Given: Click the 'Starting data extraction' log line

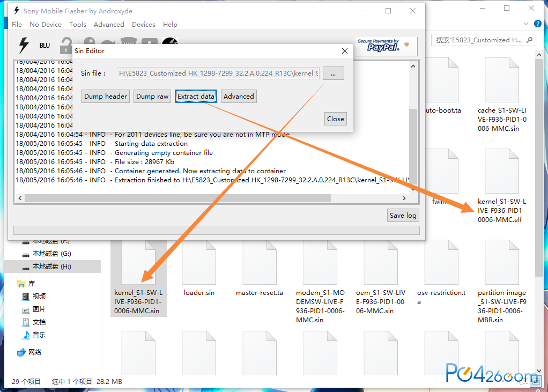Looking at the screenshot, I should tap(102, 144).
